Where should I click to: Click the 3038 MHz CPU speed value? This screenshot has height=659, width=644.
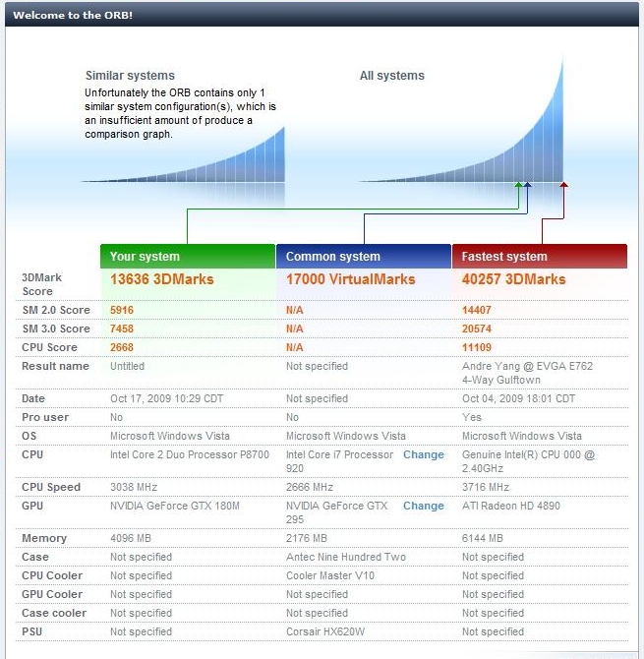134,487
